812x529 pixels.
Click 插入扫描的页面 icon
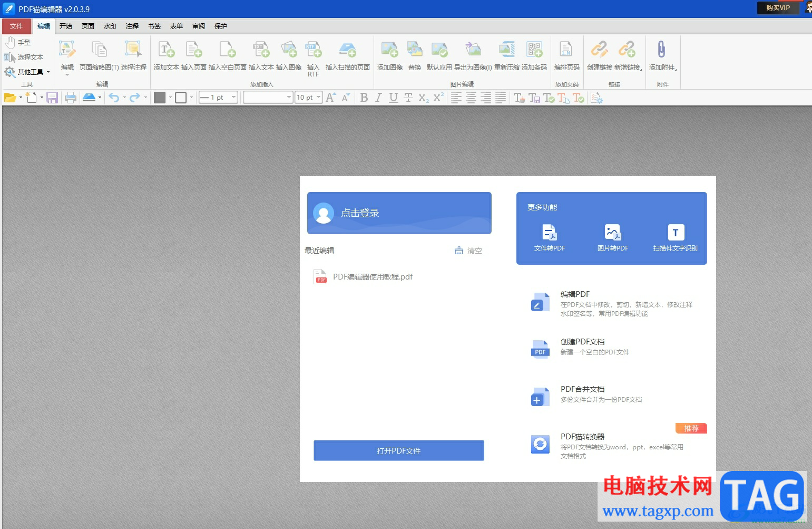(x=348, y=50)
